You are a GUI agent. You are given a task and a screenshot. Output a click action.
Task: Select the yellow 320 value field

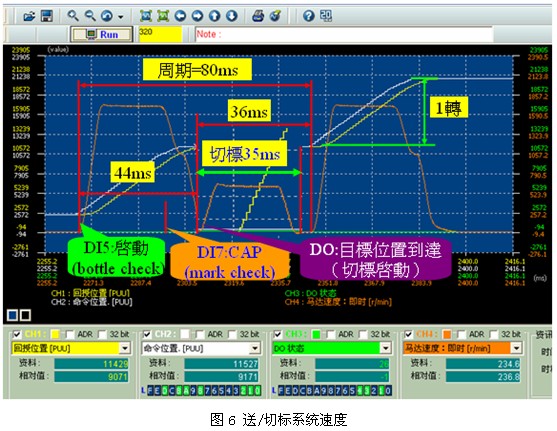pos(160,34)
